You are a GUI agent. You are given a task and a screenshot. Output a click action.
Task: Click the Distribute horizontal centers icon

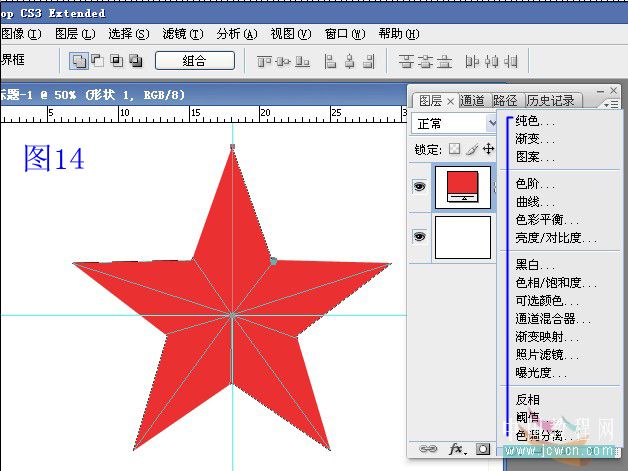pos(491,62)
